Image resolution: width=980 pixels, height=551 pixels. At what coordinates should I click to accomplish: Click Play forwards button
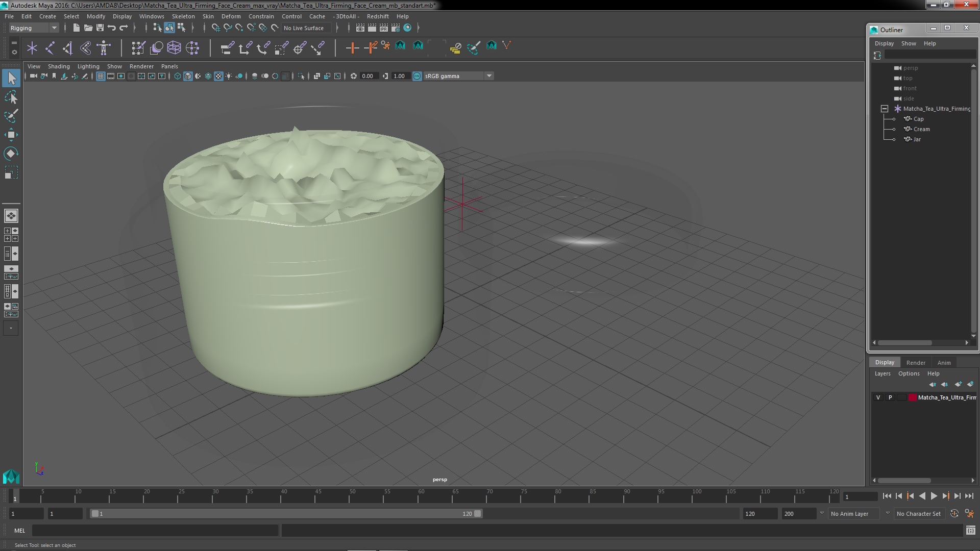click(x=934, y=496)
